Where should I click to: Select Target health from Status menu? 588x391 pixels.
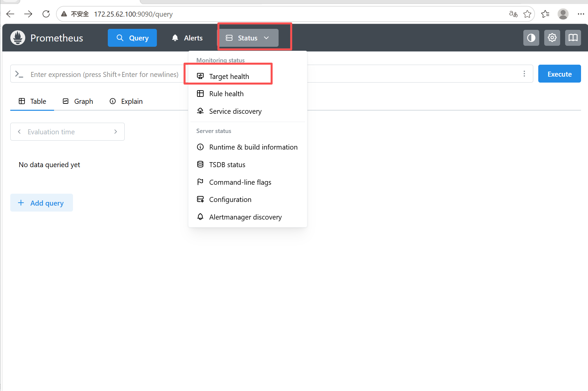click(247, 76)
